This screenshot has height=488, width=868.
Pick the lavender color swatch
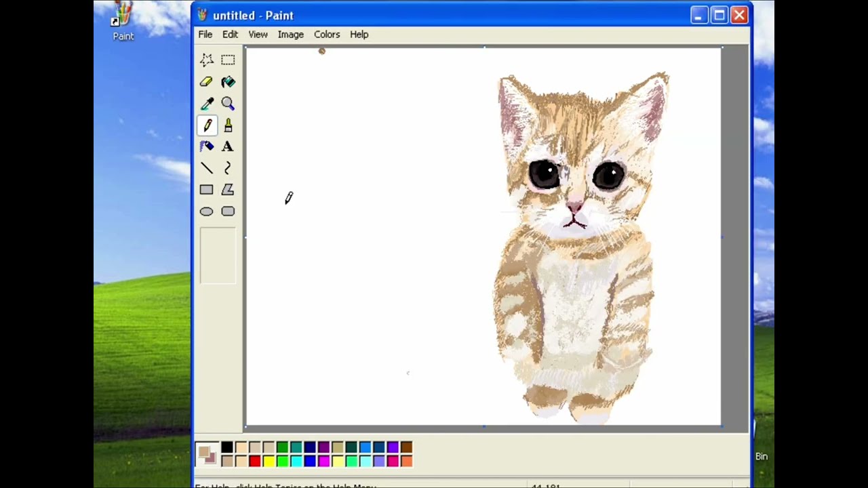[x=379, y=461]
